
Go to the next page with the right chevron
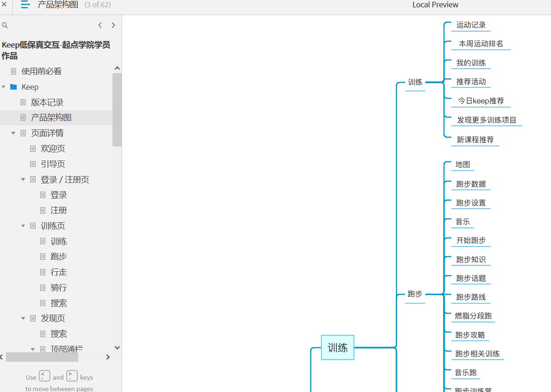pos(113,25)
